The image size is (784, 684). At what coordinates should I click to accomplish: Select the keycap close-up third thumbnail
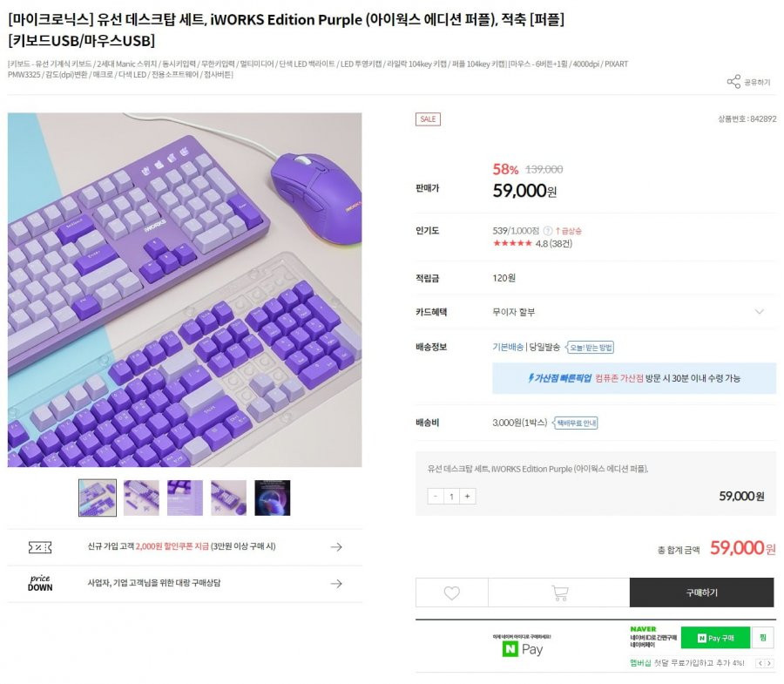pyautogui.click(x=185, y=498)
